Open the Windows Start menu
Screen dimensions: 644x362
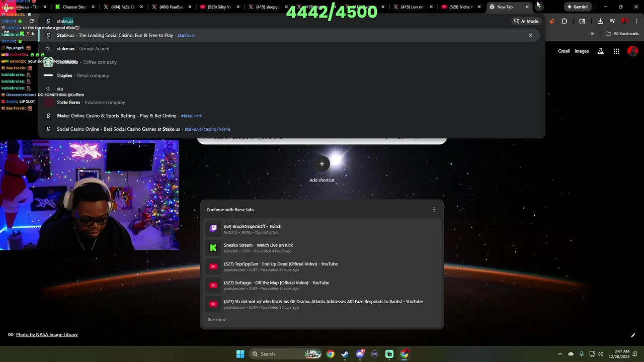tap(240, 354)
